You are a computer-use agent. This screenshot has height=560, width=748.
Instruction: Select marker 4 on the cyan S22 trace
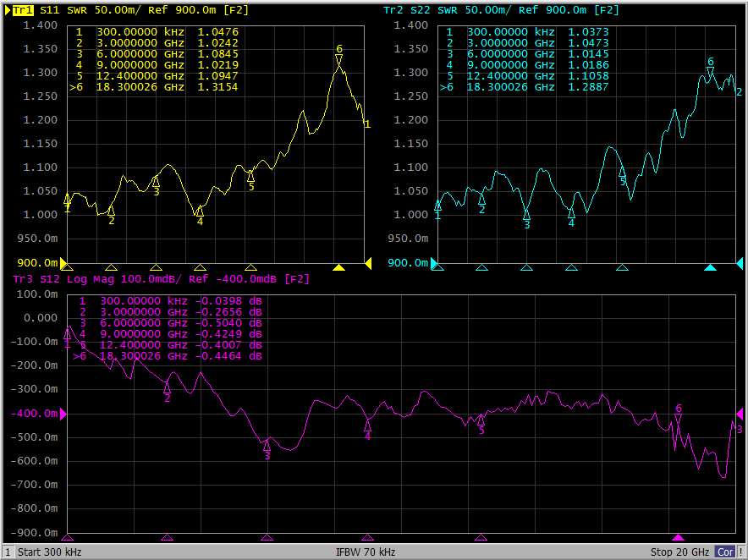(x=571, y=213)
